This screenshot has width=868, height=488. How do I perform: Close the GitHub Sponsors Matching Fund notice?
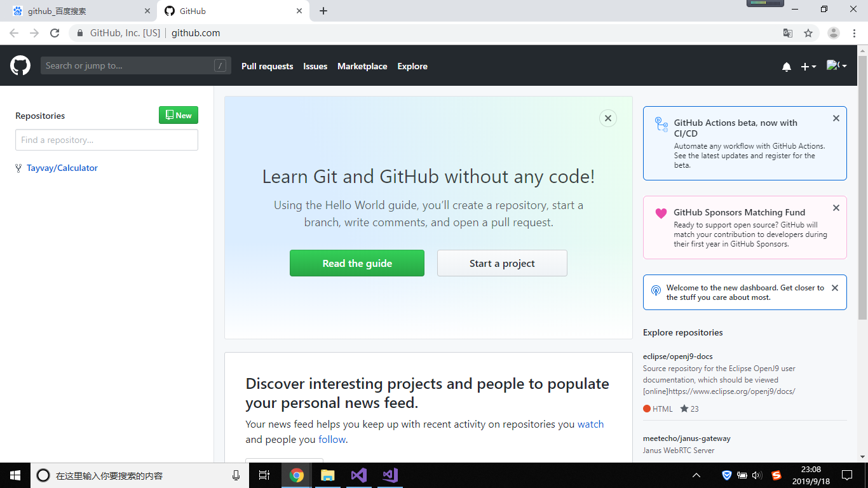(x=836, y=208)
